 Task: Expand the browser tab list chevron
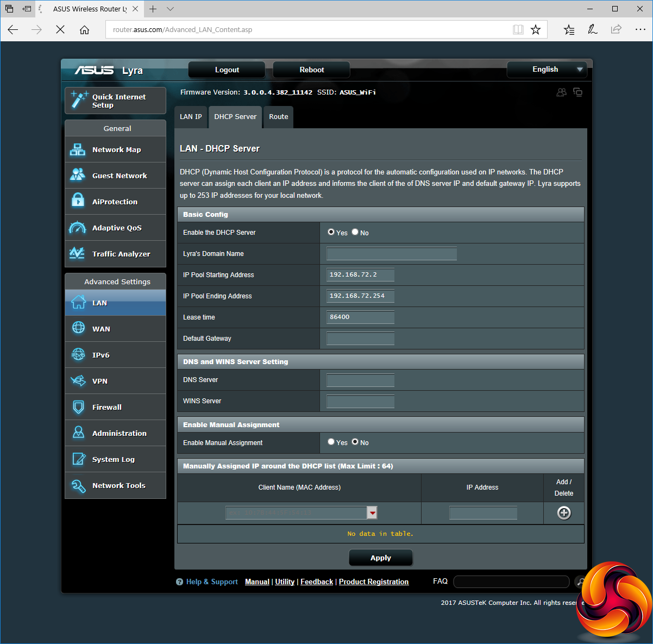point(170,9)
